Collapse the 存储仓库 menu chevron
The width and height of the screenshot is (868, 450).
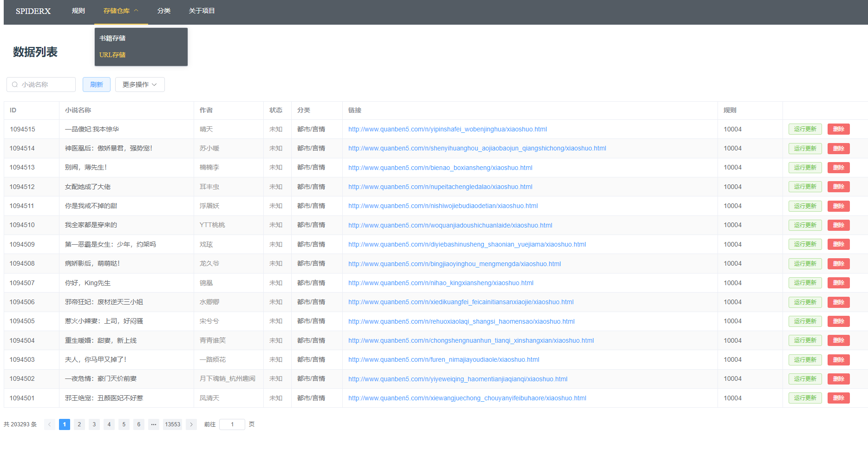coord(136,10)
